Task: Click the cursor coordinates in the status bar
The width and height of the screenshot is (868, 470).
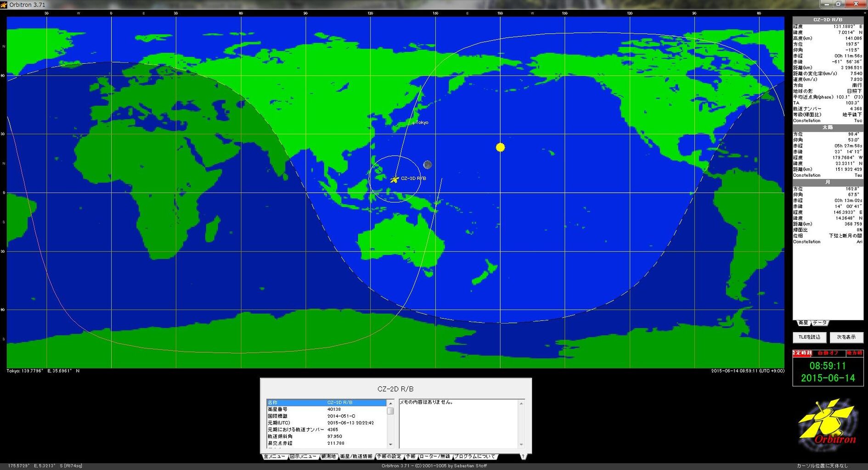Action: [x=45, y=466]
